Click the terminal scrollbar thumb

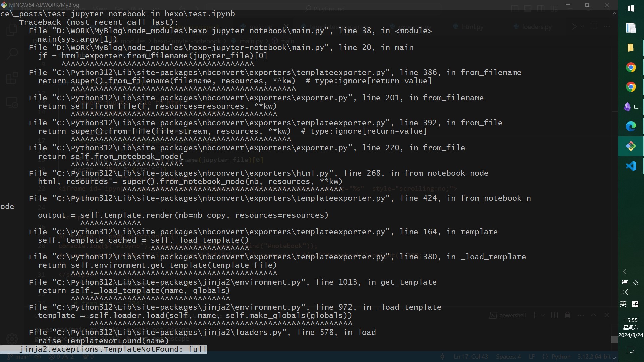(x=614, y=339)
